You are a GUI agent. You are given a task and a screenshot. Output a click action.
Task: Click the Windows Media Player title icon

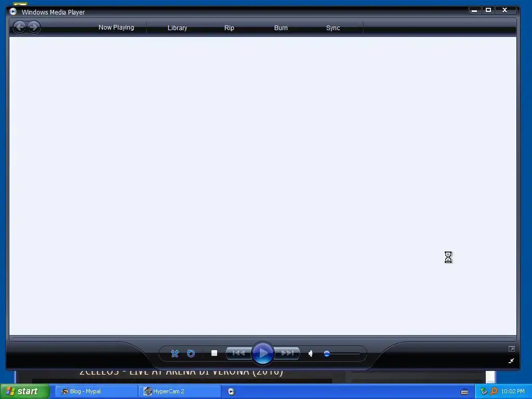click(13, 11)
